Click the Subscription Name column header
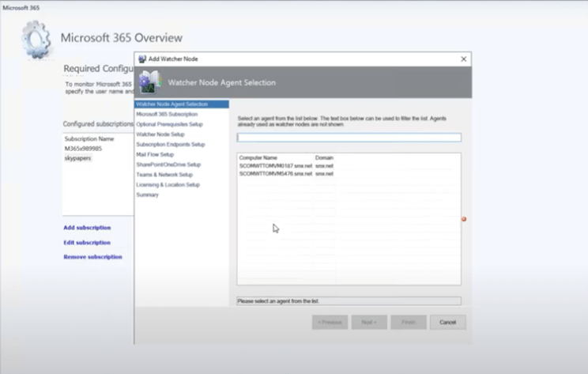 (x=89, y=139)
